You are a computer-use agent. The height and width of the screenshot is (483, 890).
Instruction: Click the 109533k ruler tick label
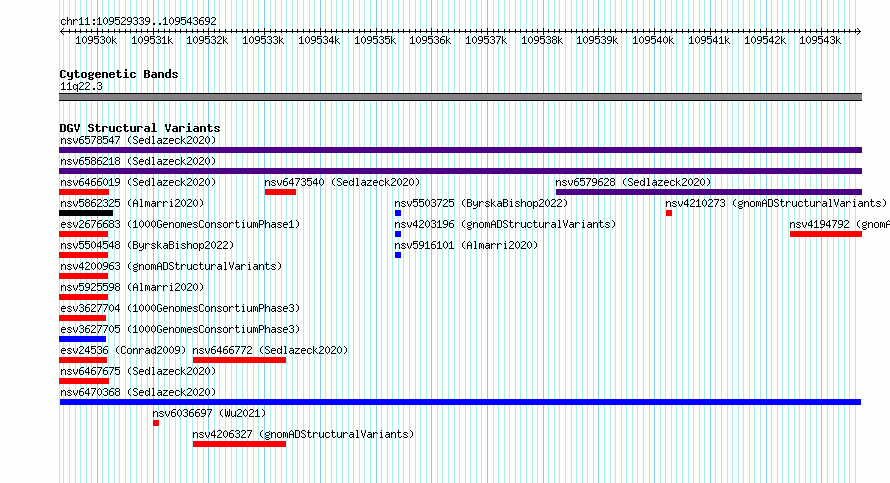point(263,40)
